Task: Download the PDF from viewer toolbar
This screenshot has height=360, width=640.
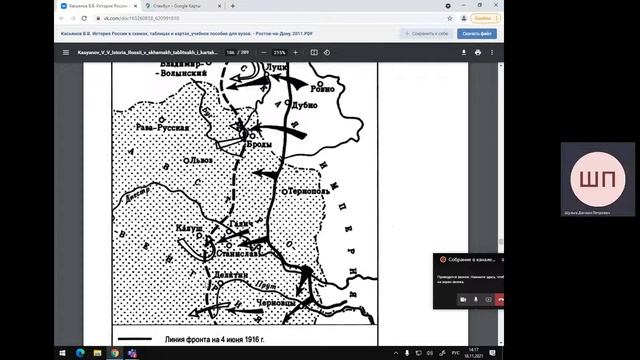Action: tap(464, 53)
